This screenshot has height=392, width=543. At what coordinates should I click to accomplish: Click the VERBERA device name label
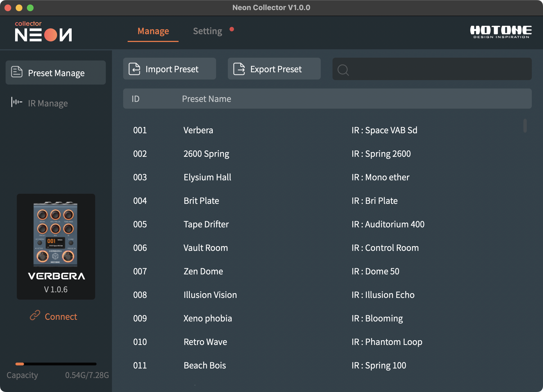click(57, 276)
